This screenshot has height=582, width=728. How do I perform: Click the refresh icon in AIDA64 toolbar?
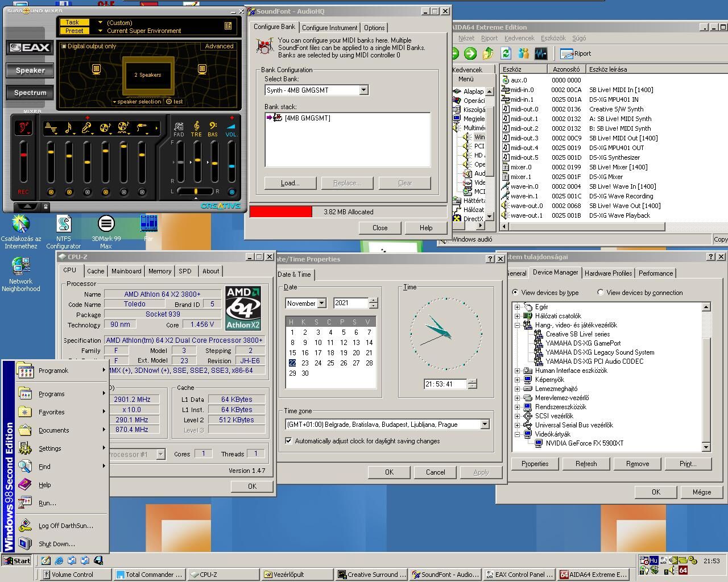pos(506,53)
